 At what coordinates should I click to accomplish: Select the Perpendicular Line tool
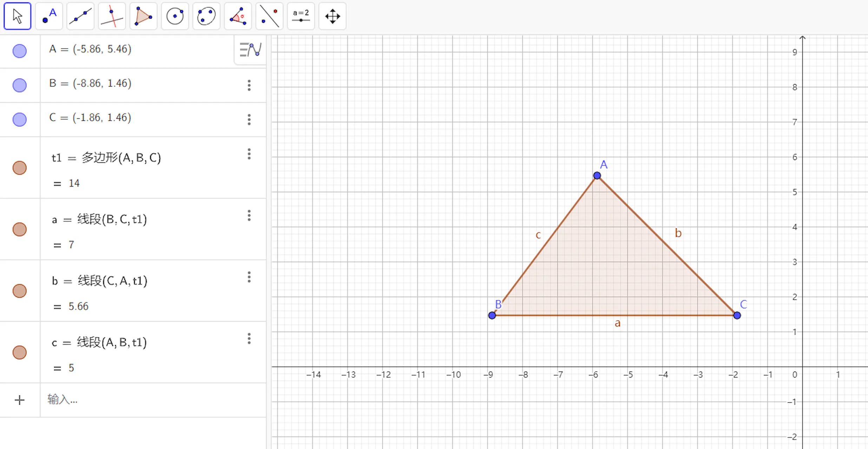point(112,16)
